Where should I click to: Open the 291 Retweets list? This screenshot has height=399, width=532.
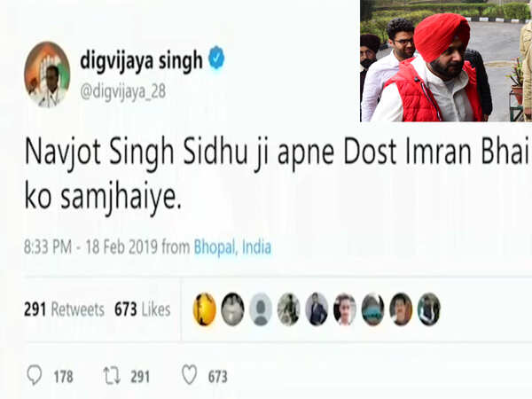(x=64, y=309)
